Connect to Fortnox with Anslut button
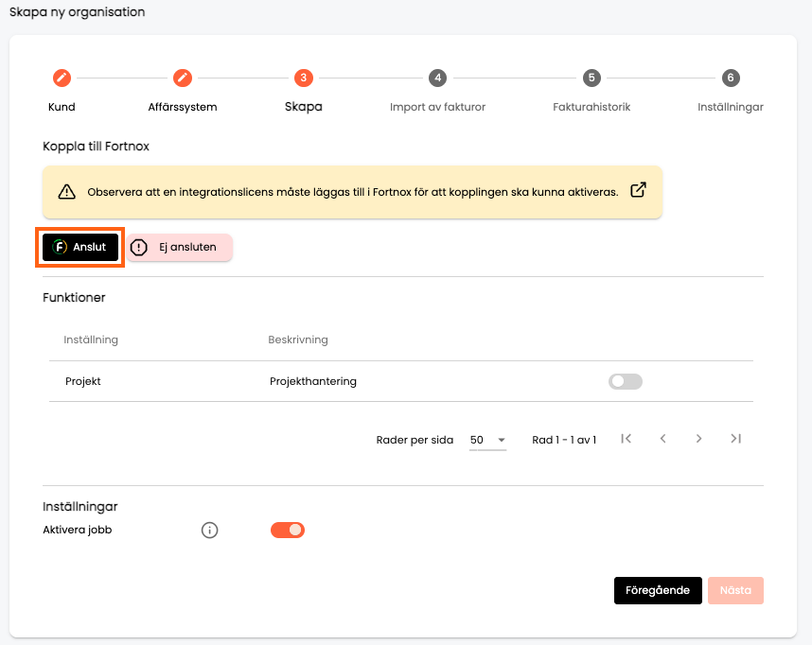Screen dimensions: 812x645 (80, 247)
